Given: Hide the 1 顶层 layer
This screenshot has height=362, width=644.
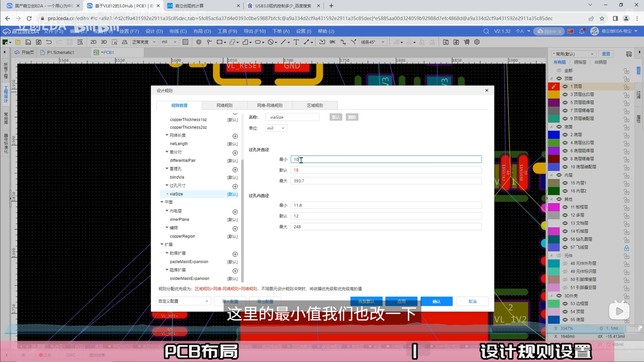Looking at the screenshot, I should click(x=565, y=86).
